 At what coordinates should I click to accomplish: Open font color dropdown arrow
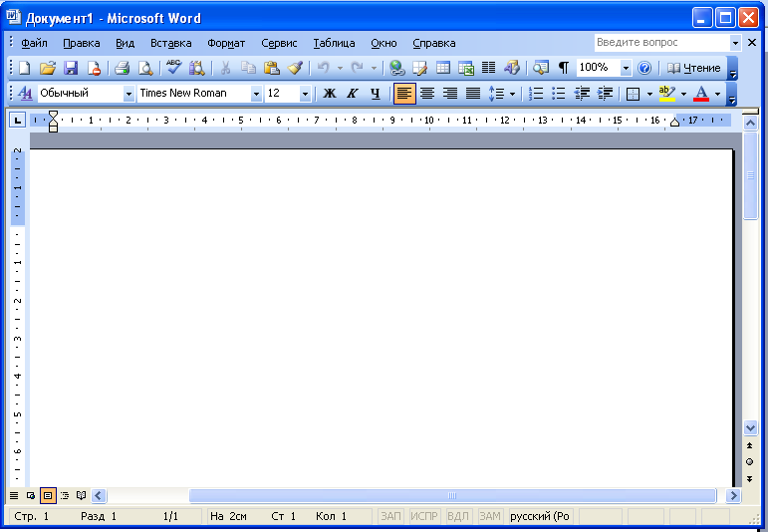coord(717,94)
